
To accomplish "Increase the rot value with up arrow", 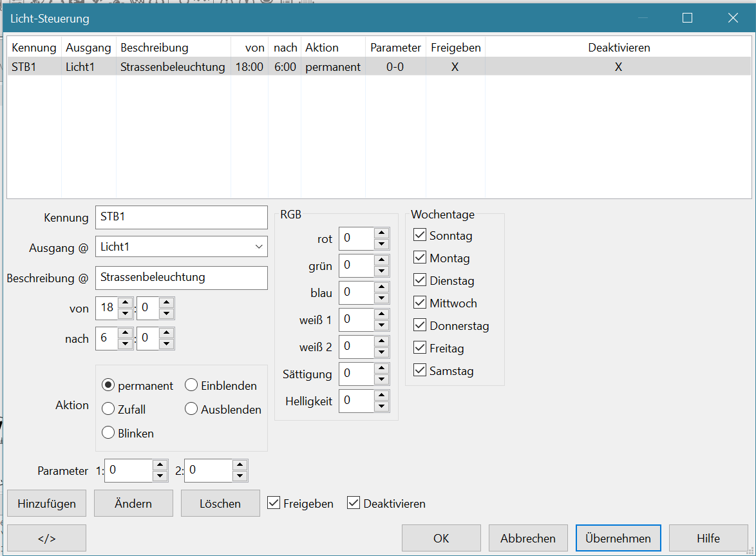I will click(382, 233).
